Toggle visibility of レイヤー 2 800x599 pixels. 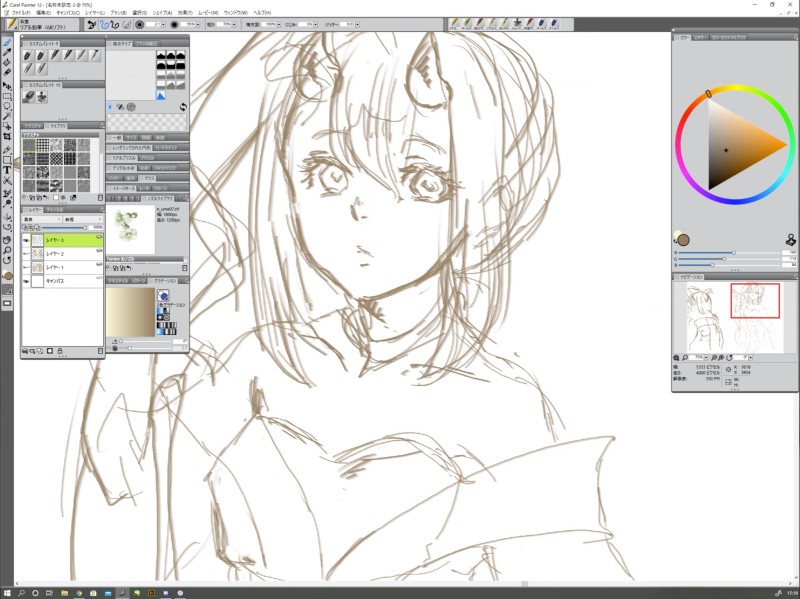coord(26,254)
